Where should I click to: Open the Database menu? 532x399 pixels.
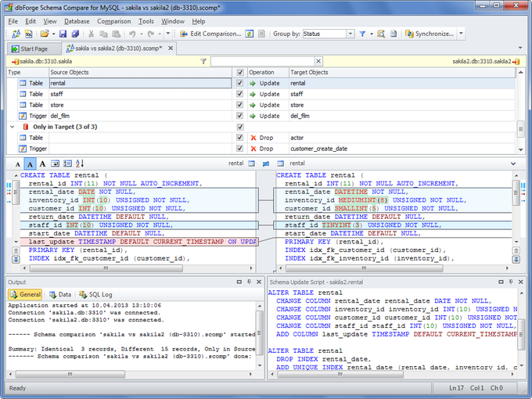click(77, 21)
